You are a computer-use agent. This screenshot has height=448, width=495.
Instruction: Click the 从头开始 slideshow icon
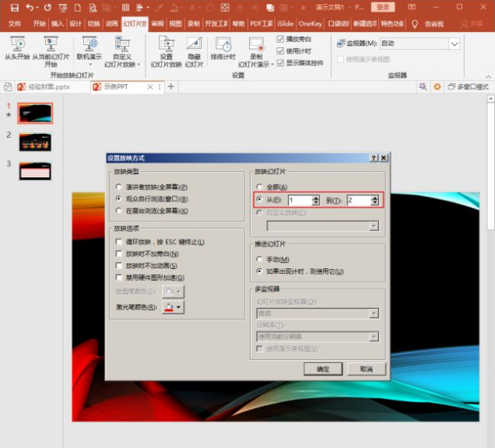pyautogui.click(x=17, y=44)
